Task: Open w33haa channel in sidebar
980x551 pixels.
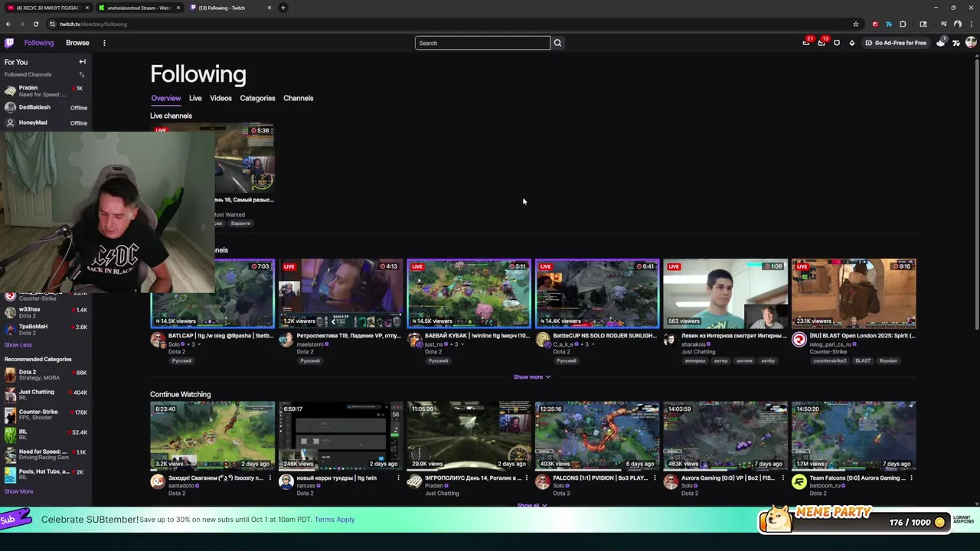Action: [46, 312]
